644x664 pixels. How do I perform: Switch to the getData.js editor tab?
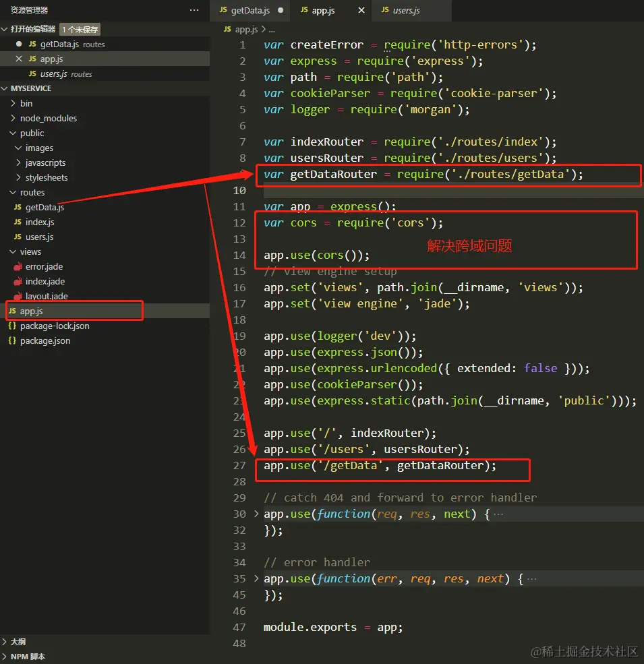tap(250, 10)
